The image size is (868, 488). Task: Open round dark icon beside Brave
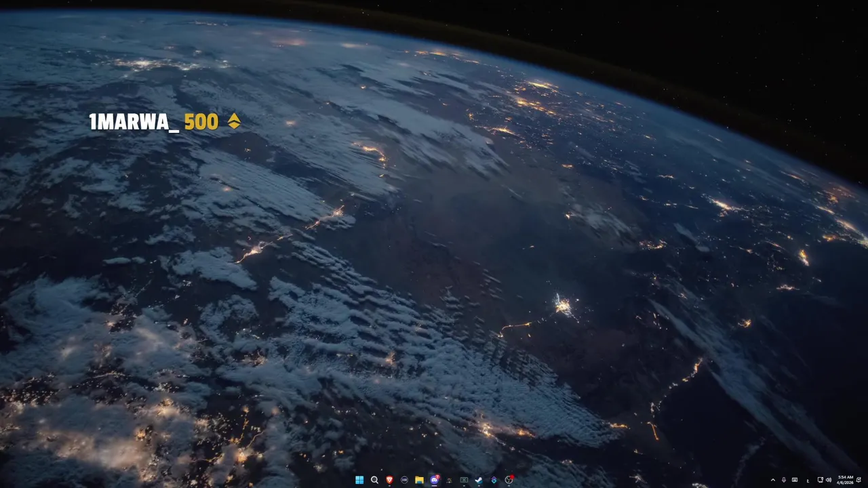click(x=404, y=480)
